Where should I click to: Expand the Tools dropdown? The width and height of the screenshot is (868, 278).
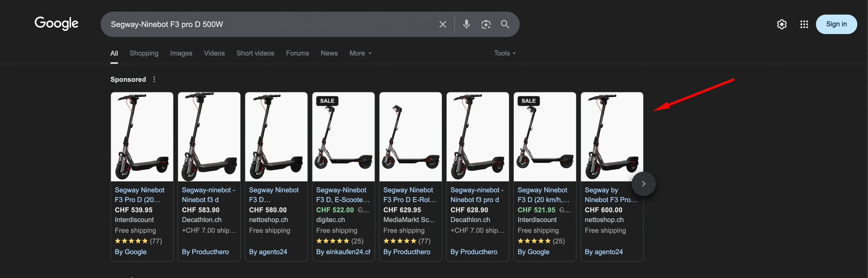pos(505,53)
